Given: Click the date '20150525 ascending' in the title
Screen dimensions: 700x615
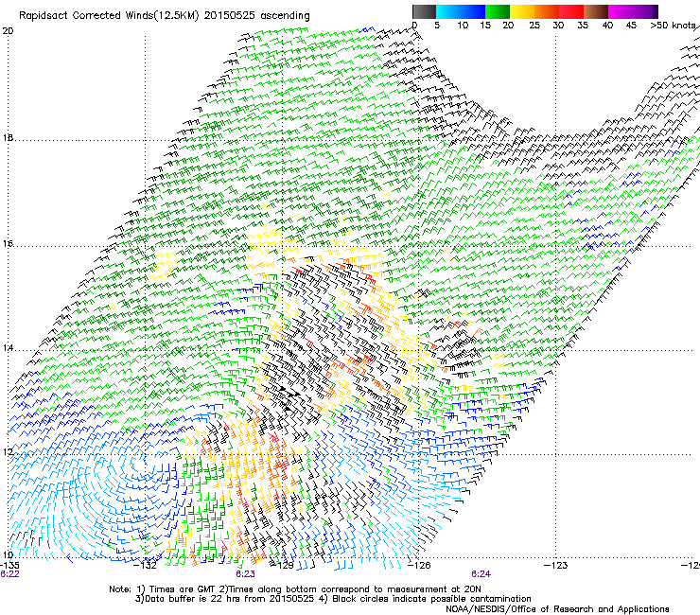Looking at the screenshot, I should tap(256, 16).
